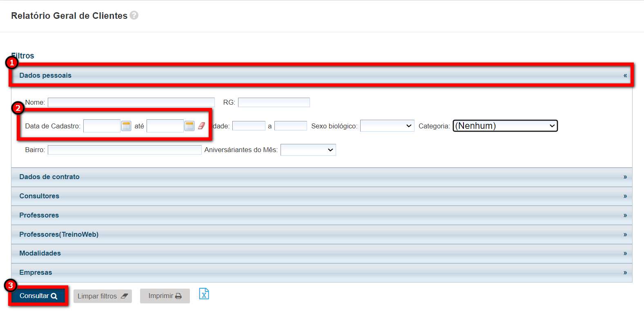The width and height of the screenshot is (644, 314).
Task: Expand the Empresas section
Action: (x=625, y=272)
